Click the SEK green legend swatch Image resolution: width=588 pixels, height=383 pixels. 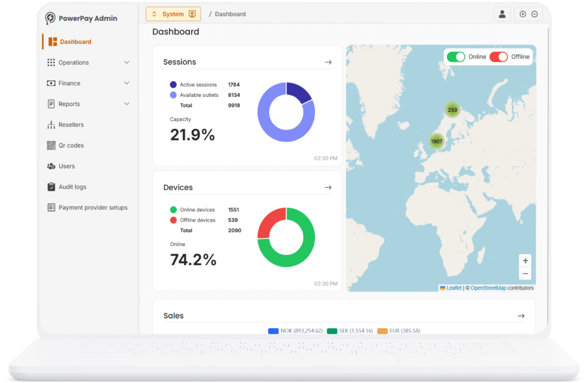(332, 331)
